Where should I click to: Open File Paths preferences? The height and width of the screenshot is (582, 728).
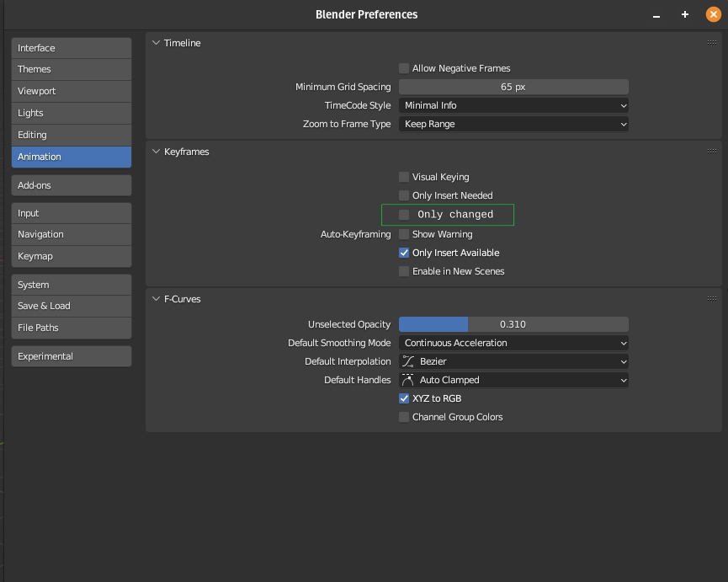(72, 328)
